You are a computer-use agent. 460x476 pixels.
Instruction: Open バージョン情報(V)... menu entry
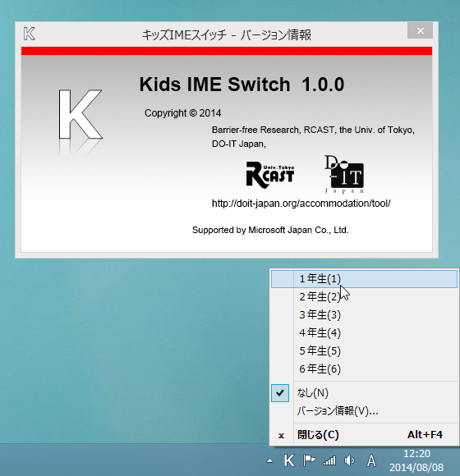[x=364, y=410]
